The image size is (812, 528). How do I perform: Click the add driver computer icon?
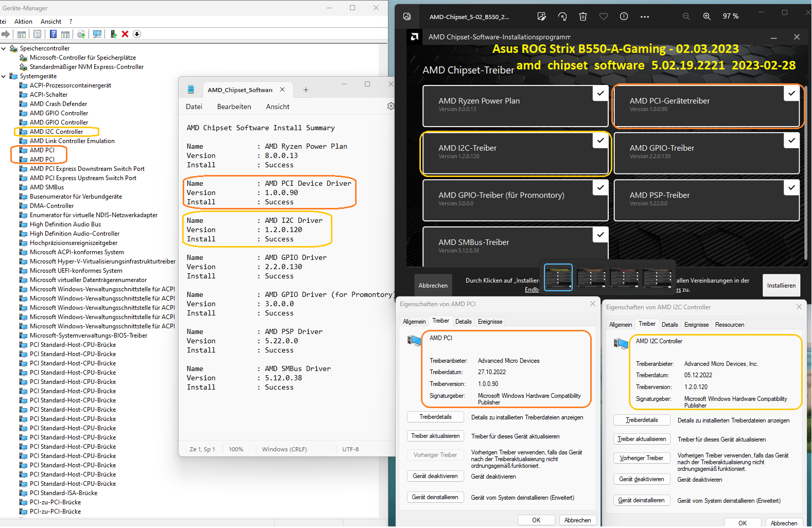[113, 34]
